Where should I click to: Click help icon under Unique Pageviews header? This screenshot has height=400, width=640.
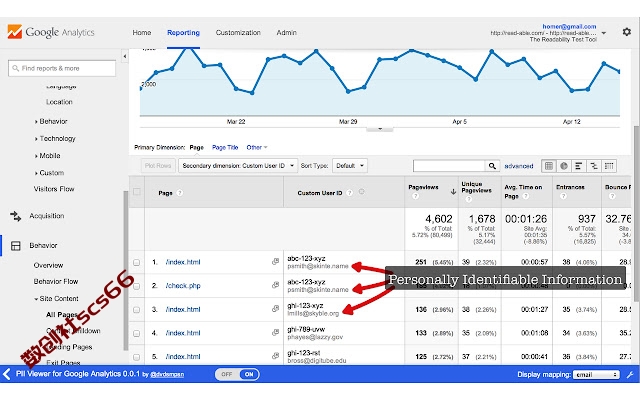[468, 199]
